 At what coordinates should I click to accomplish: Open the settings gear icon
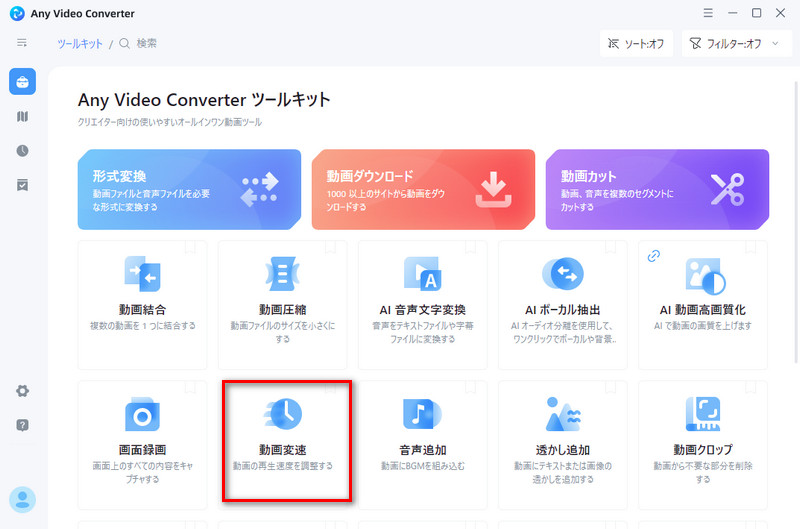pyautogui.click(x=22, y=391)
